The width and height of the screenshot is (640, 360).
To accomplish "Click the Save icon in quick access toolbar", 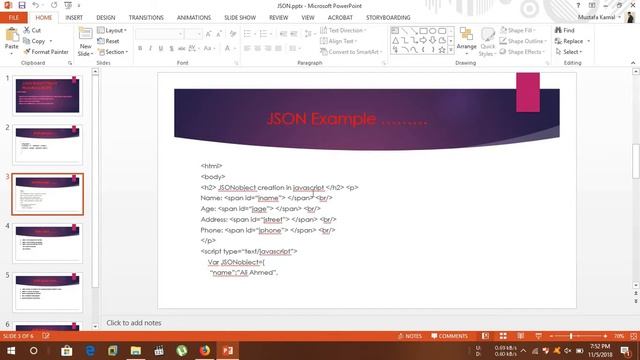I will point(22,5).
